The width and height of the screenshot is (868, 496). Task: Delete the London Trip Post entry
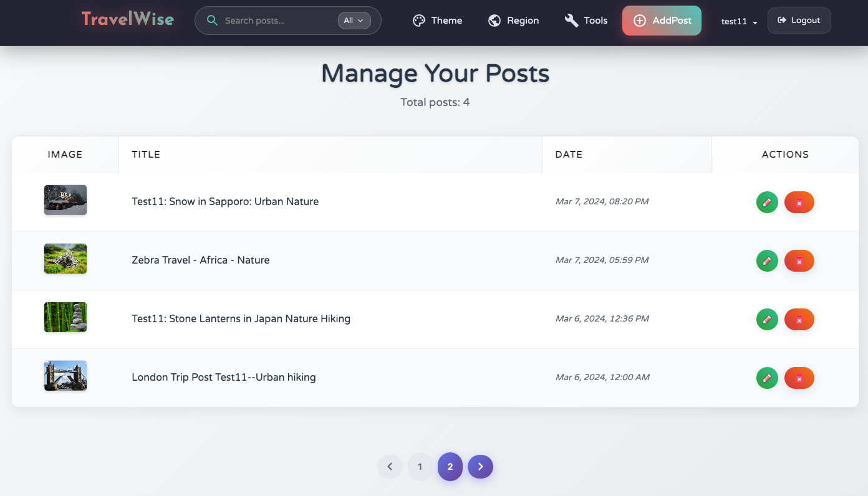(799, 378)
